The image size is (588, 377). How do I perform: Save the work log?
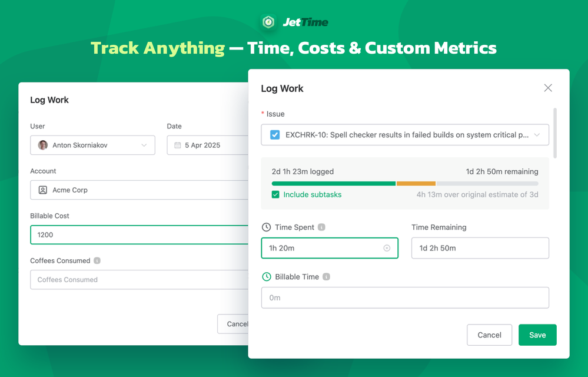(537, 335)
